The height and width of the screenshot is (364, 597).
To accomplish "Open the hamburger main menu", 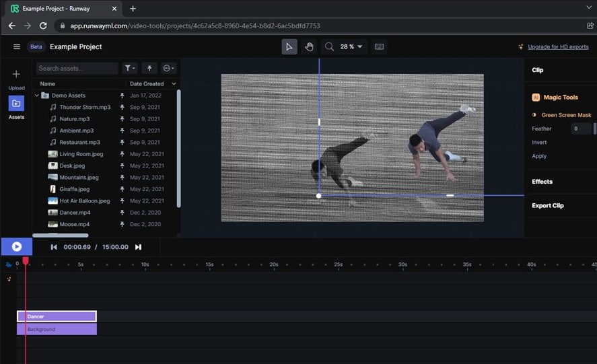I will click(17, 47).
